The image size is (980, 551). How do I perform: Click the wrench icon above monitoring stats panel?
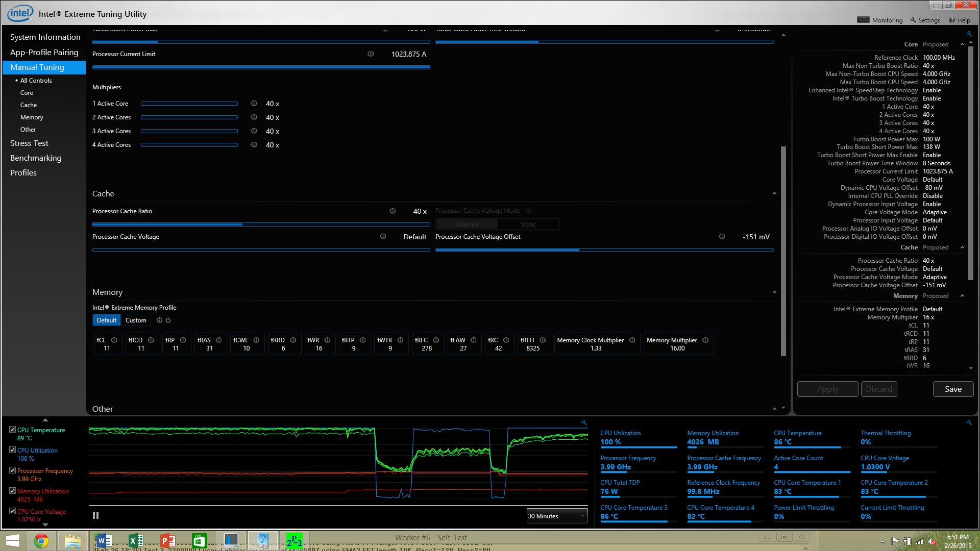[969, 423]
